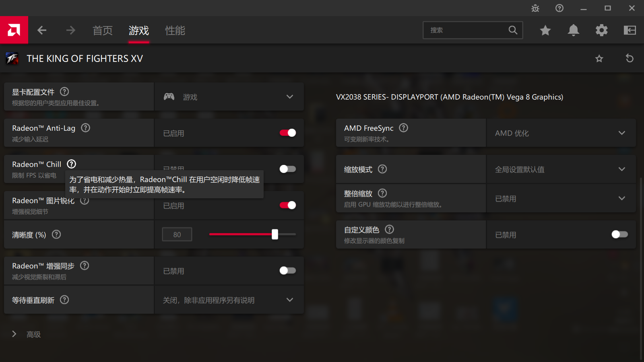Click the 启用 GPU 缩放功能以进行整倍缩放 description
The width and height of the screenshot is (644, 362).
coord(393,205)
